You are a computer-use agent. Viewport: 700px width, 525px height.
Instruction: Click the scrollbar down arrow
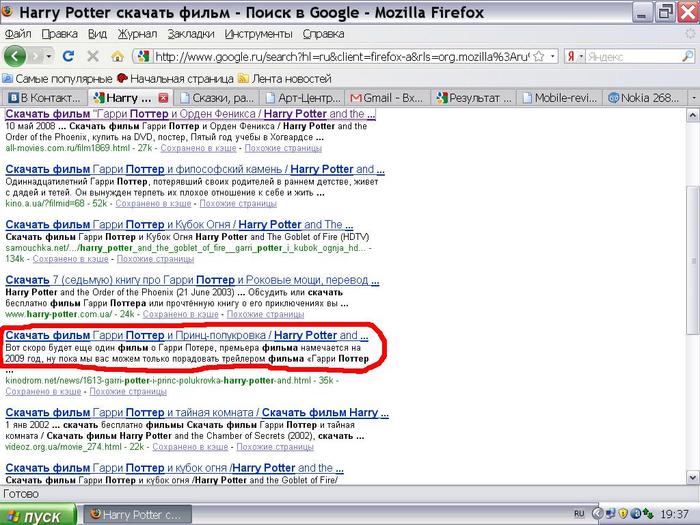692,476
